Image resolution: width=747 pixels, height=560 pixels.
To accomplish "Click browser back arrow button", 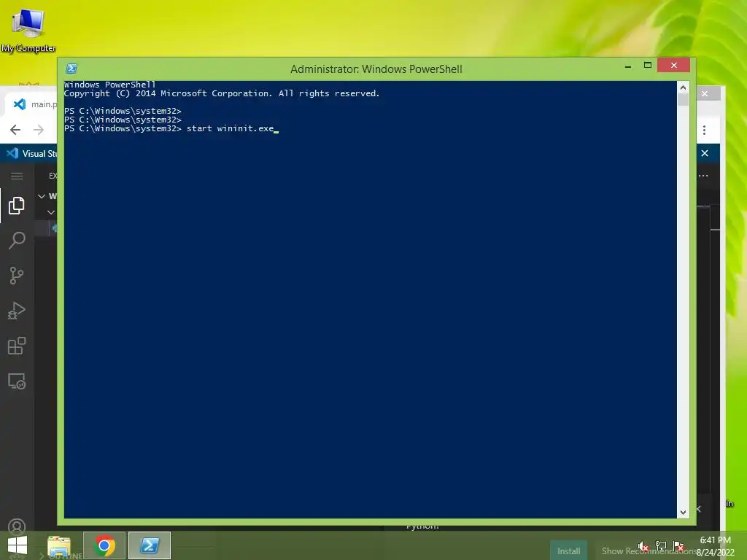I will pos(15,130).
